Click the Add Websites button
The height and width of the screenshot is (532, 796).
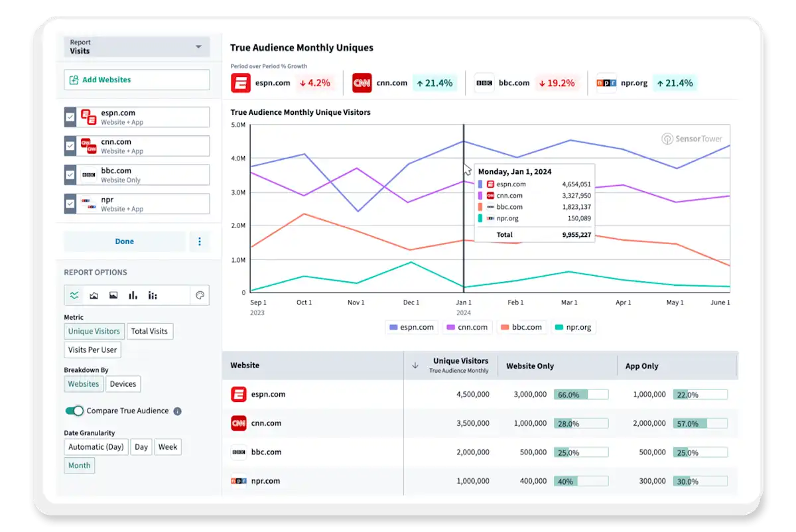[x=137, y=80]
